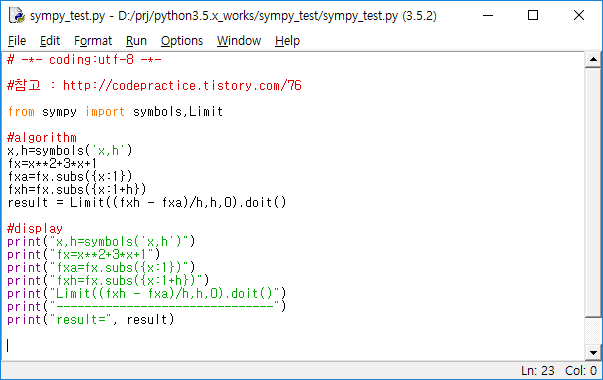
Task: Click the print("fx=x**2+3*x+1") line
Action: click(x=83, y=255)
